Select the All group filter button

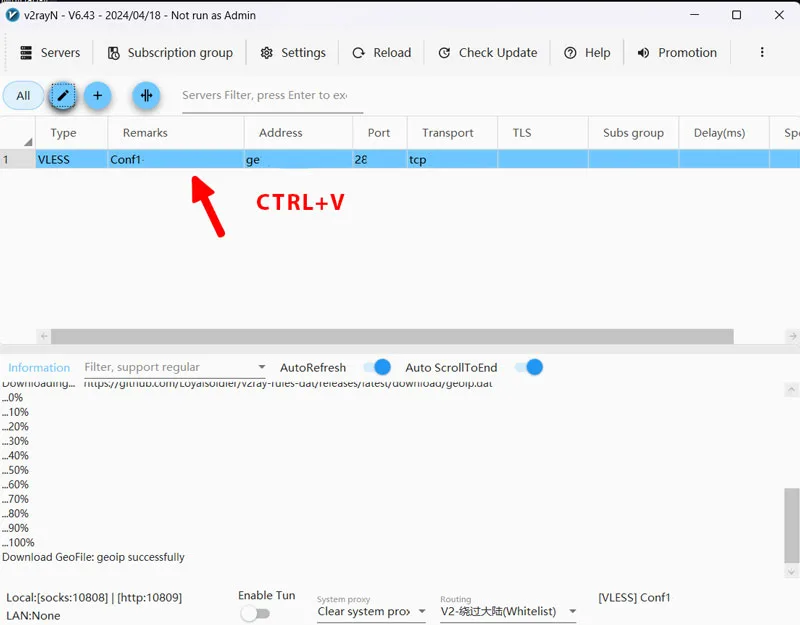pos(23,96)
